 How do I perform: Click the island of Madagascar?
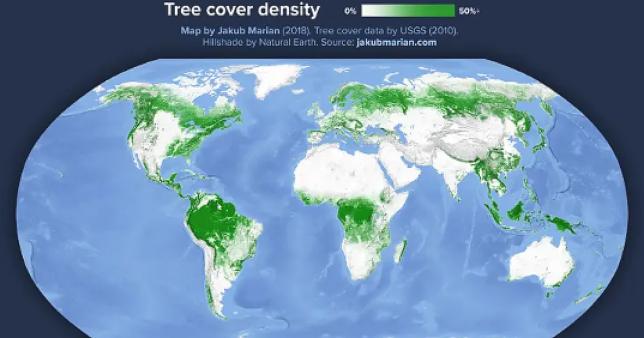[399, 252]
